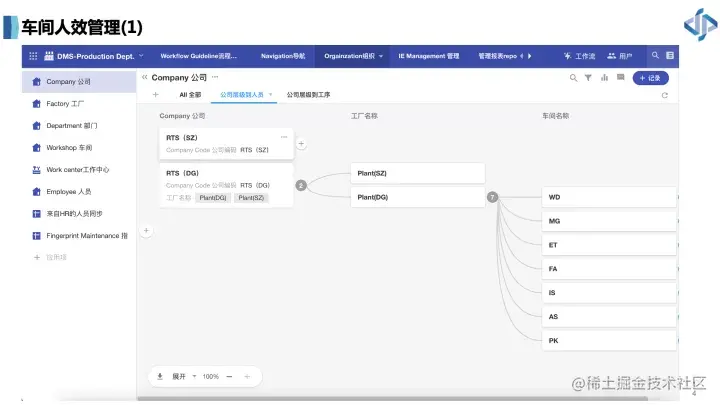Open the statistics chart icon
Screen dimensions: 720x405
tap(604, 78)
